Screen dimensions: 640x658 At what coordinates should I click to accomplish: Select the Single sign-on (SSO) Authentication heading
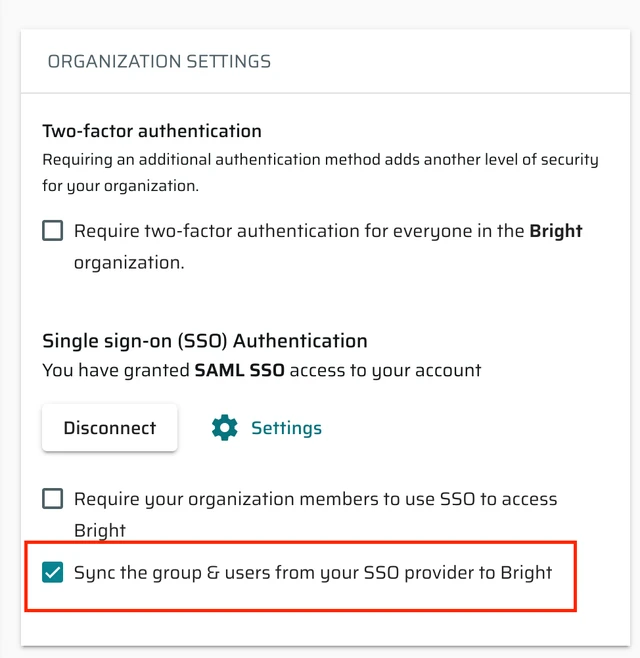205,341
